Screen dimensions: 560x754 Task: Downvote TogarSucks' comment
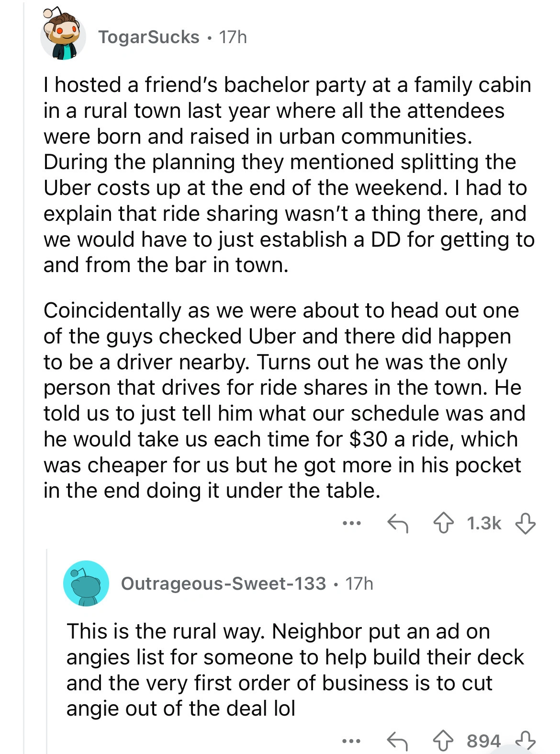click(x=525, y=523)
